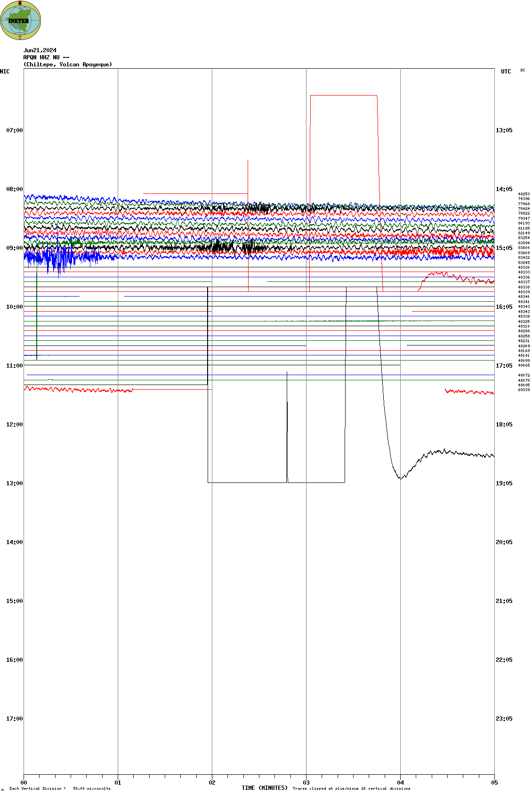
Task: Click the red clipped plateau trace at top
Action: click(x=344, y=96)
